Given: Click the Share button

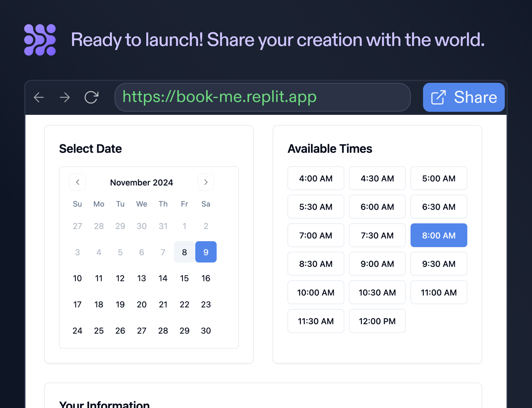Looking at the screenshot, I should 463,97.
